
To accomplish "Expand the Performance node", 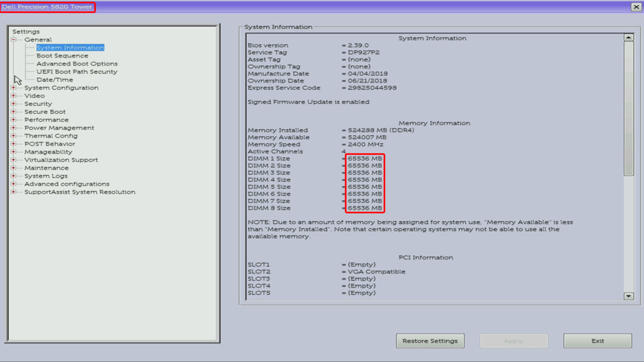I will click(13, 120).
